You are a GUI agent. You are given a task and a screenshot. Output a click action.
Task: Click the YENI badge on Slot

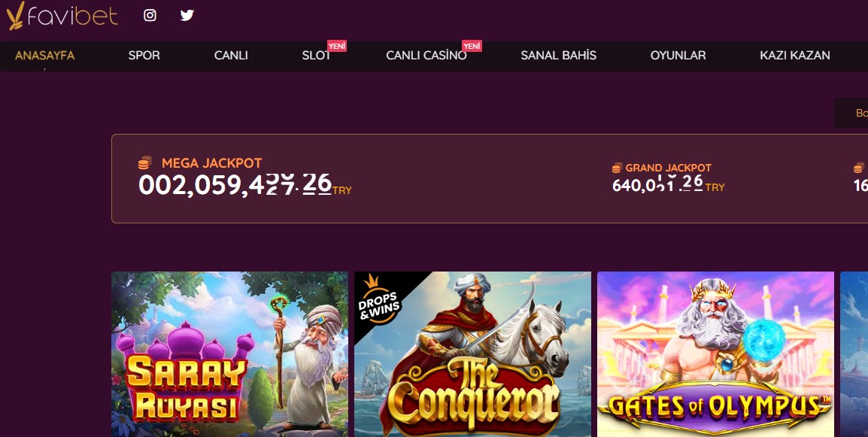point(336,46)
